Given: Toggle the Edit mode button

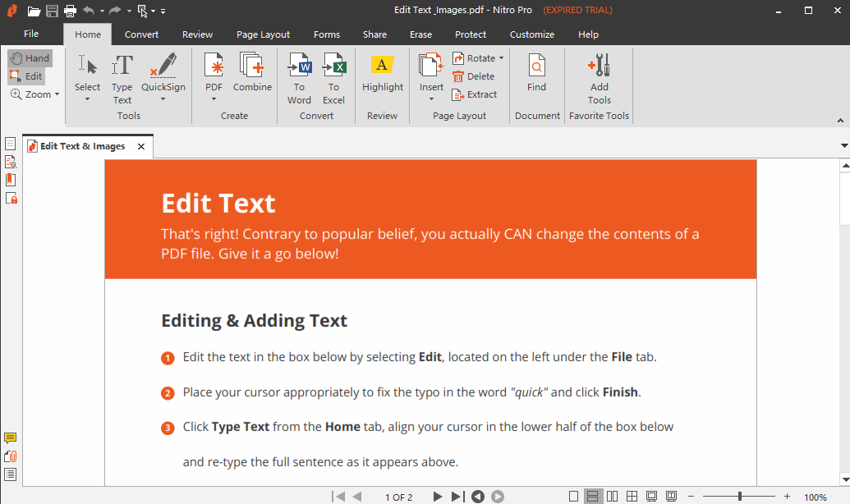Looking at the screenshot, I should tap(26, 76).
